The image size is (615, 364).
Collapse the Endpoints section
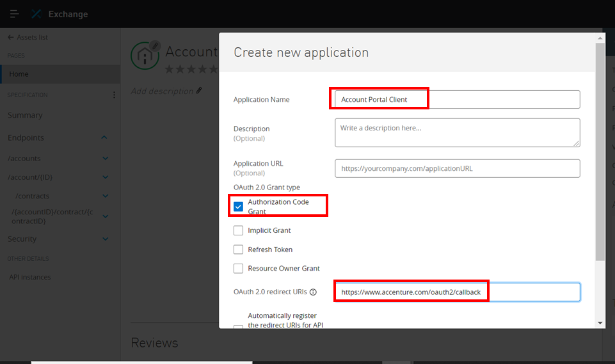coord(104,138)
